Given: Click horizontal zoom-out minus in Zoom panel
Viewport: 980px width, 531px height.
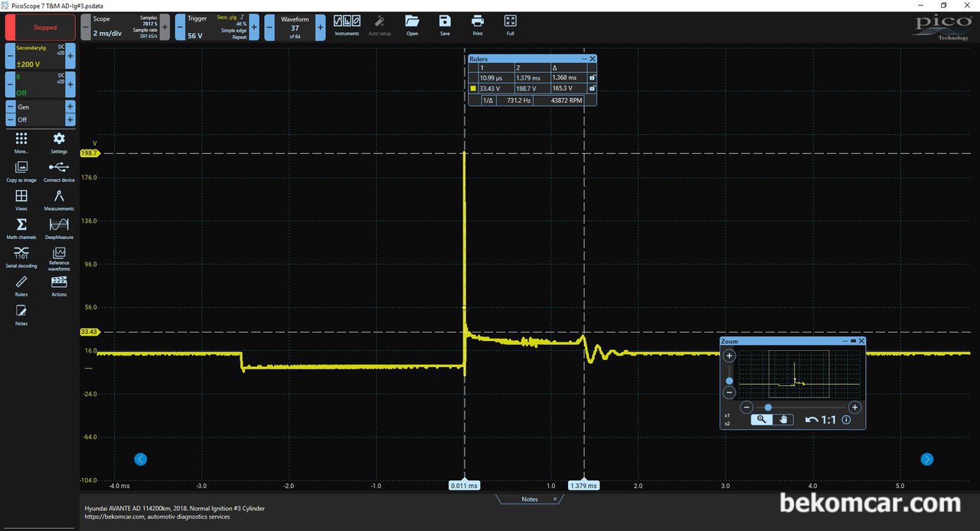Looking at the screenshot, I should (747, 408).
